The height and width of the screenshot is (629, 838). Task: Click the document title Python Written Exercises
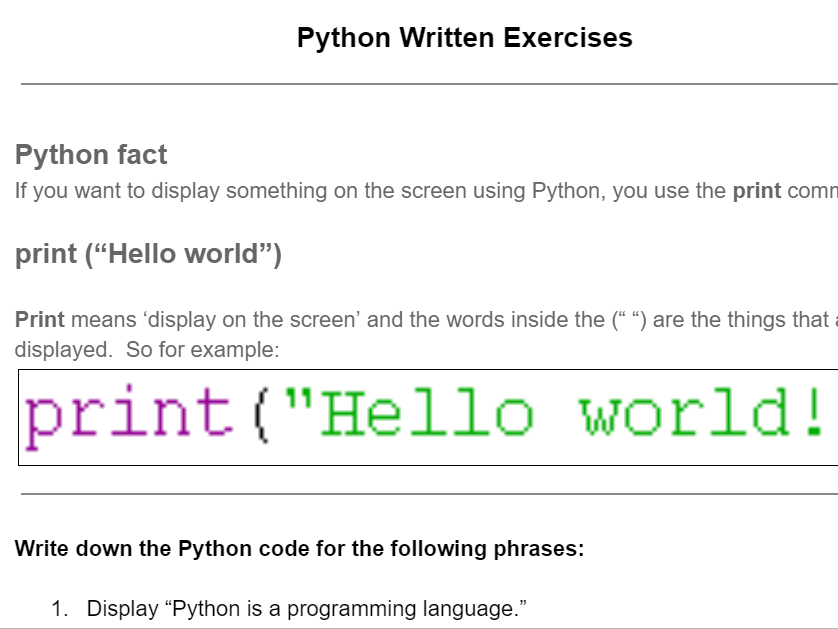464,37
